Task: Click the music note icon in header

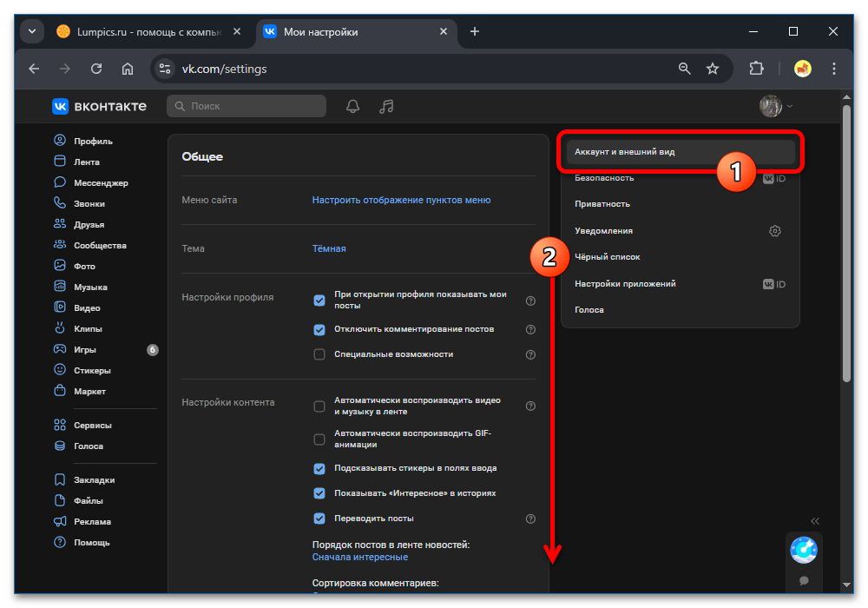Action: pyautogui.click(x=386, y=106)
